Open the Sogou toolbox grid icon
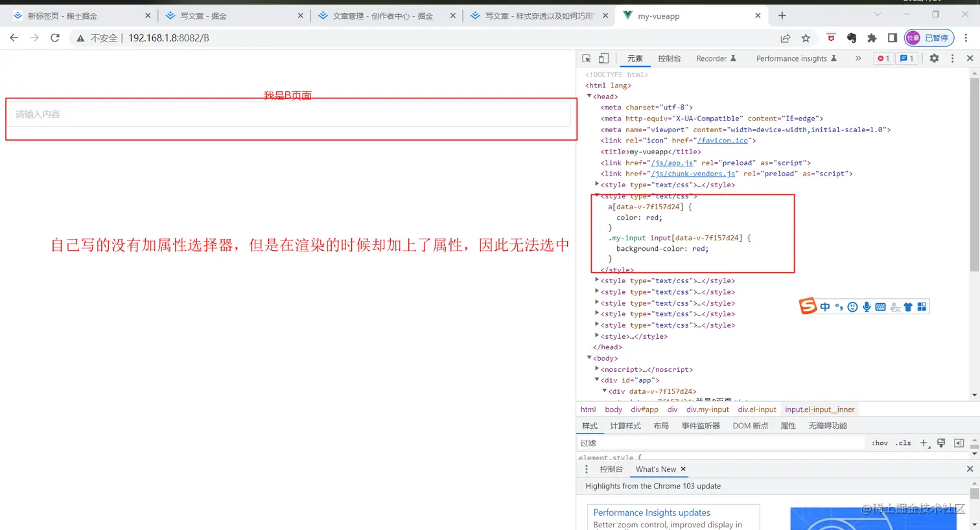 pos(922,307)
